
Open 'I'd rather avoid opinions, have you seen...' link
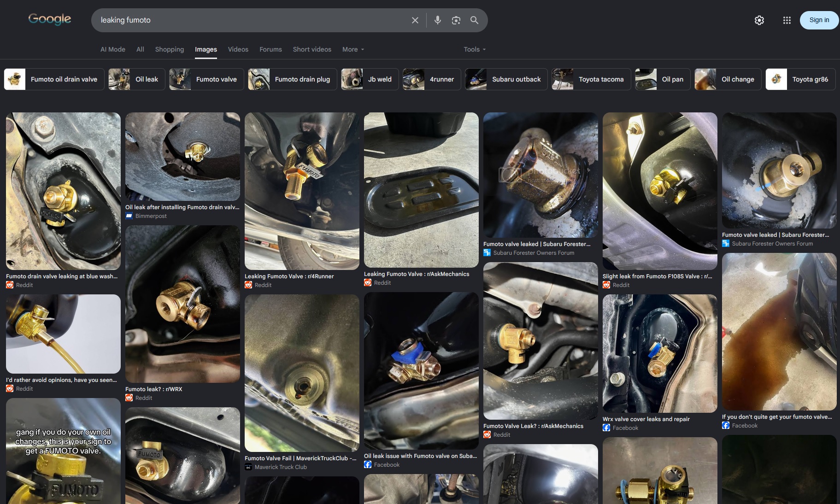[x=61, y=380]
